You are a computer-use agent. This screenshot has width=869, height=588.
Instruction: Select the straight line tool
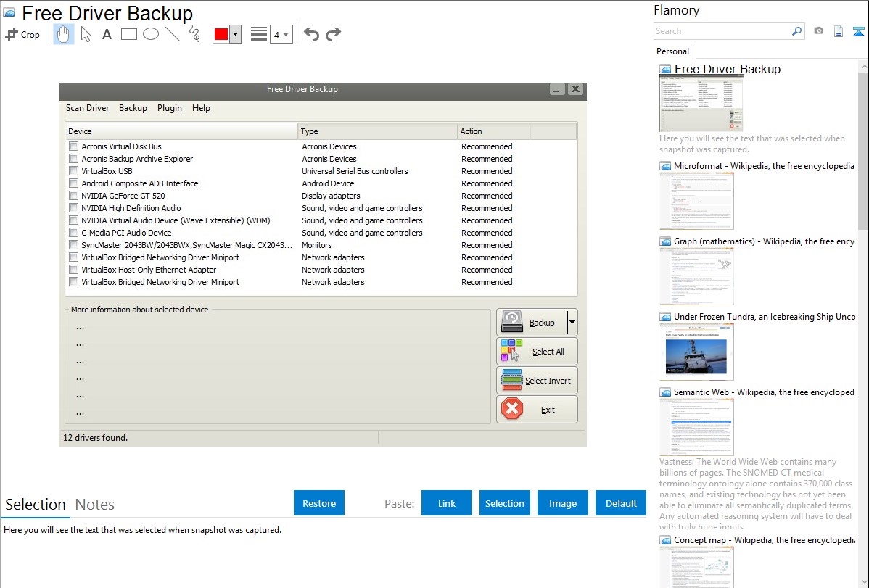(173, 34)
